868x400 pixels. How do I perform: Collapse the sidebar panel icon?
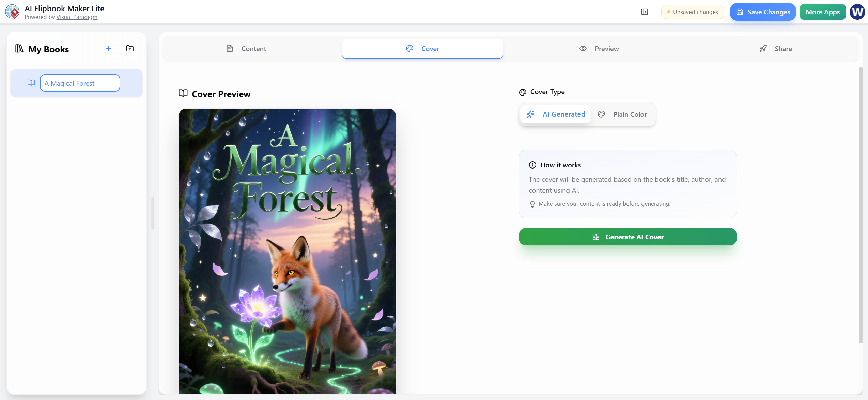click(x=644, y=12)
